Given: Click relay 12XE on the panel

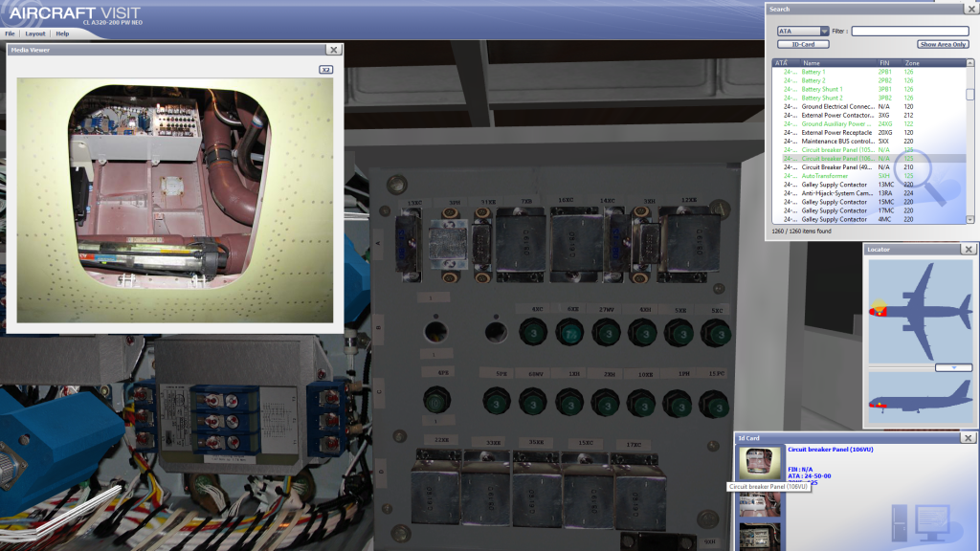Looking at the screenshot, I should tap(690, 244).
